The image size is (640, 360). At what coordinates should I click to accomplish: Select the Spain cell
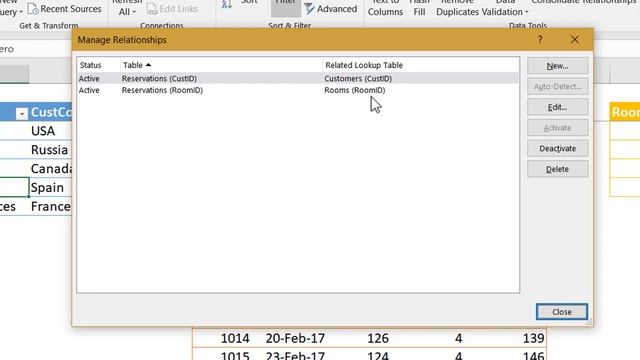(x=50, y=187)
